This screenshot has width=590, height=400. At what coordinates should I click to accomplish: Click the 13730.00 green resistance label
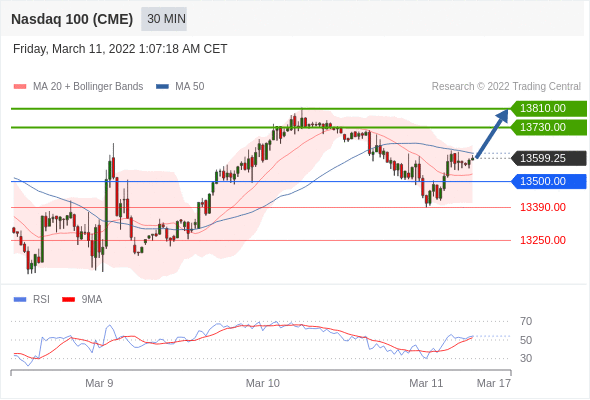(x=549, y=127)
